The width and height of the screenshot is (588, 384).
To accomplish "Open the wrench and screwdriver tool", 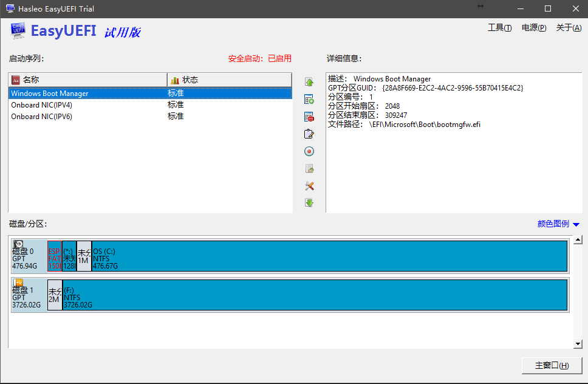I will click(309, 186).
